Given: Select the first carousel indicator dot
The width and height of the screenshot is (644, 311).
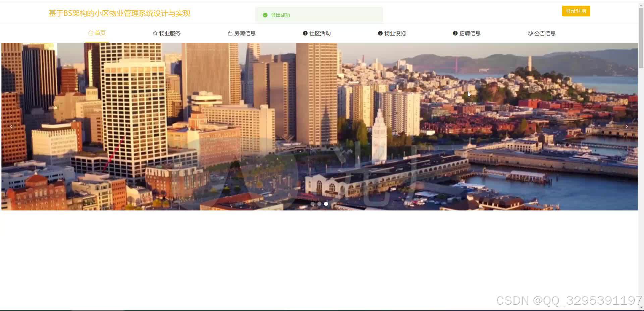Looking at the screenshot, I should 312,204.
